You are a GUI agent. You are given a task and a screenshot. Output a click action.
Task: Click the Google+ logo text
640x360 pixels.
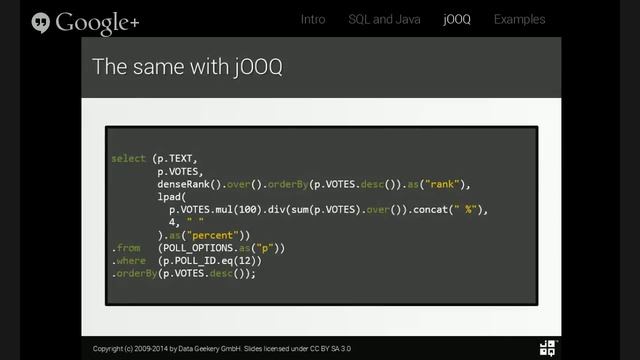(x=97, y=23)
